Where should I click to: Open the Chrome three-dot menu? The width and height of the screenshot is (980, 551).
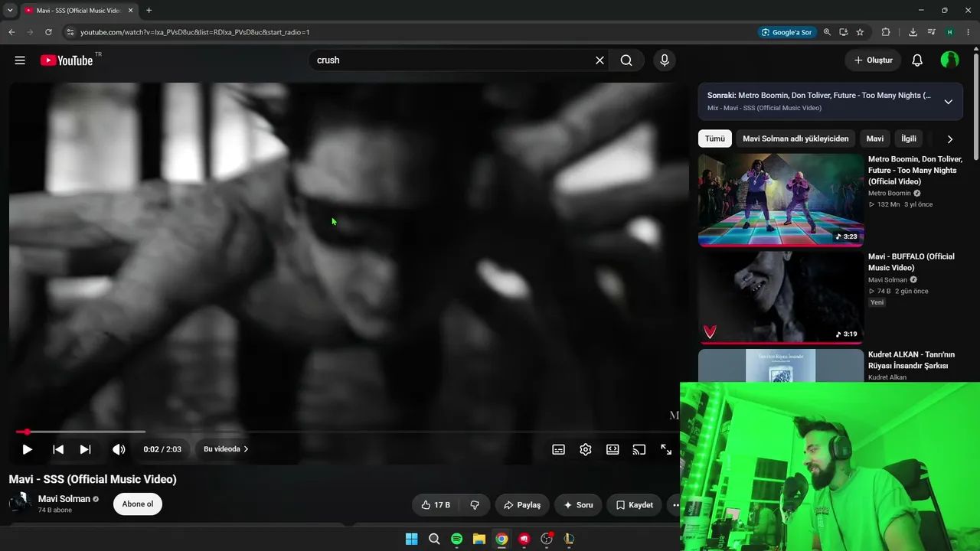tap(969, 32)
